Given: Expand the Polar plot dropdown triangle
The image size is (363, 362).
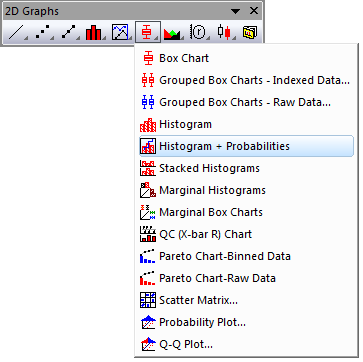Looking at the screenshot, I should 208,38.
